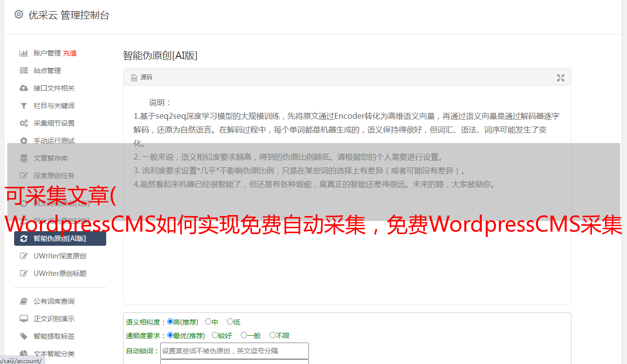Click the 说明： line in the editor
This screenshot has width=627, height=364.
pyautogui.click(x=160, y=103)
